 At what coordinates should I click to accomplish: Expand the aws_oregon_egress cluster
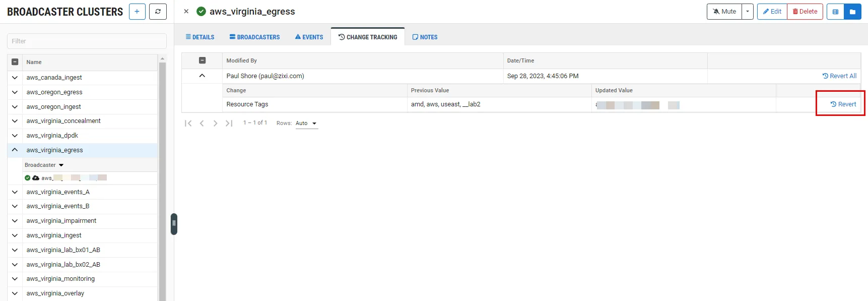[x=15, y=92]
